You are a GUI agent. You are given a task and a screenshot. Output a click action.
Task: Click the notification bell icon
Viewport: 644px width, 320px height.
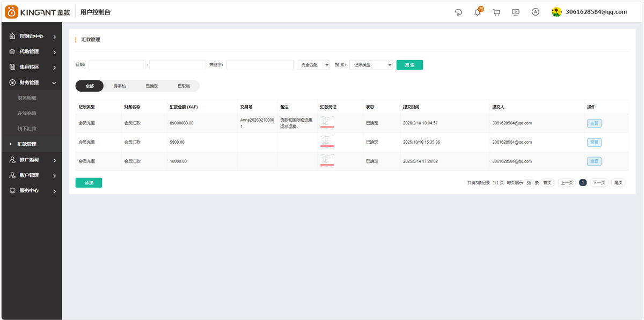click(477, 12)
